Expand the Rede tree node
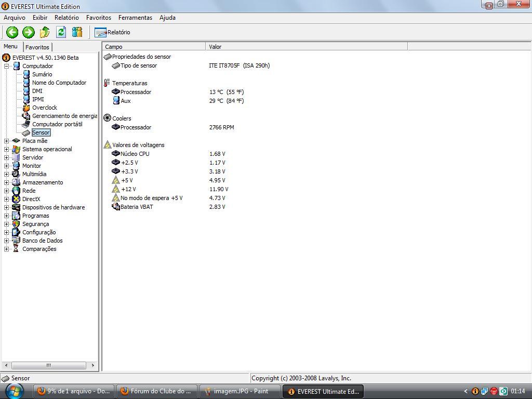This screenshot has height=399, width=532. [6, 191]
